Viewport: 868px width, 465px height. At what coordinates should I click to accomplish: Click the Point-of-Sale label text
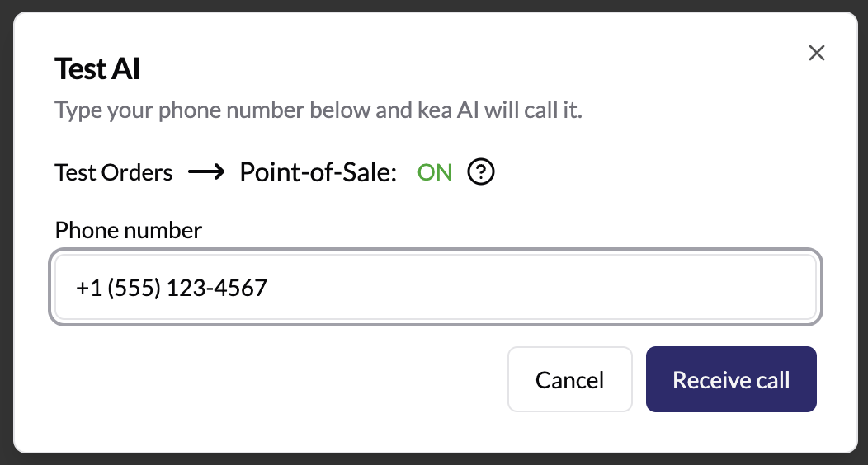coord(318,172)
